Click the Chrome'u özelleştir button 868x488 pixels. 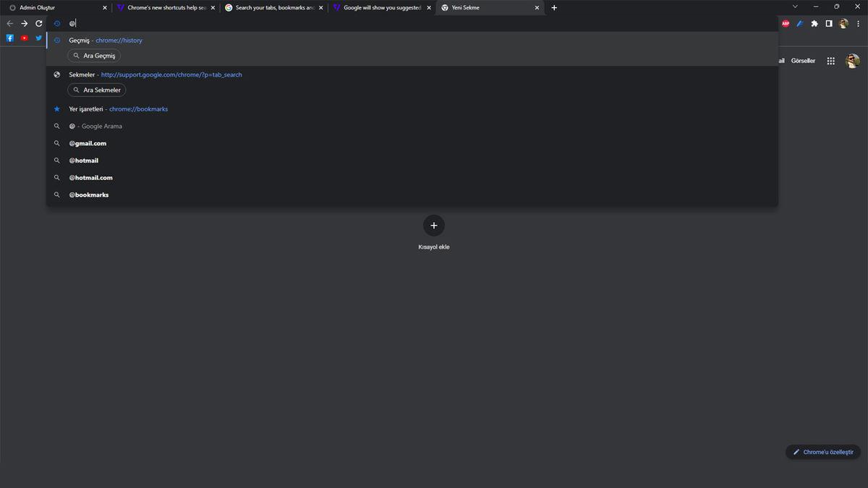(x=823, y=452)
